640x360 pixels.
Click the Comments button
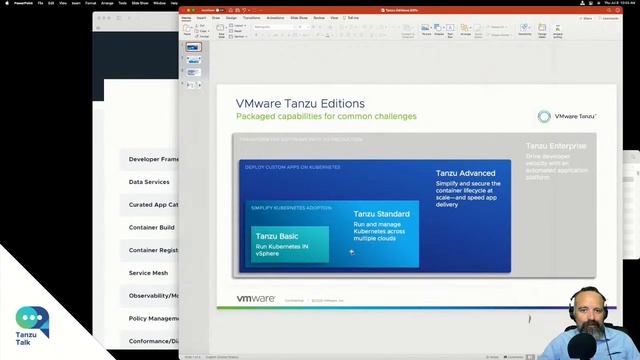point(609,18)
